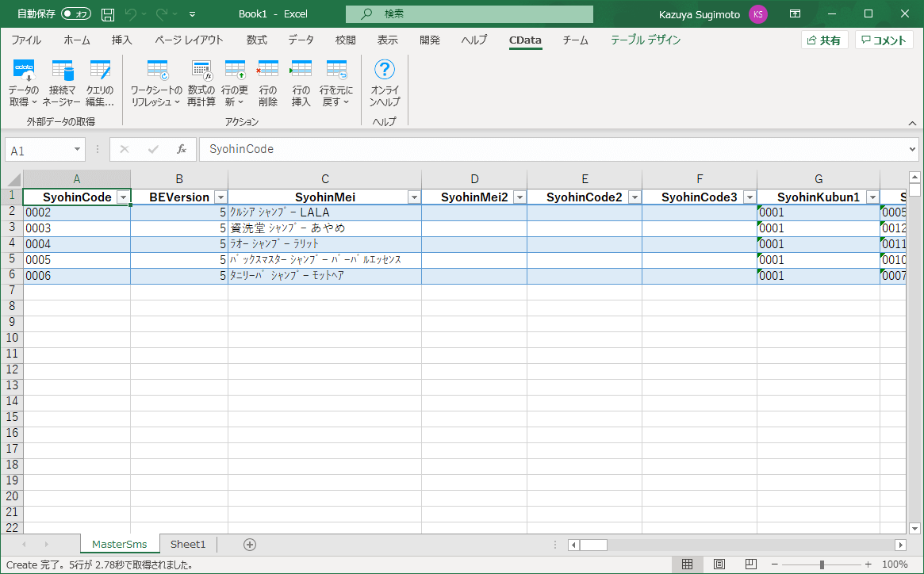
Task: Click the 行の挿入 insert row icon
Action: click(x=301, y=71)
